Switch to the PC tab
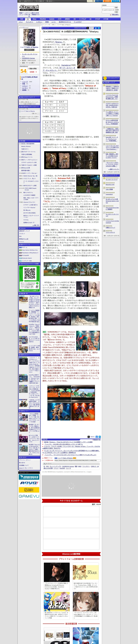 pos(28,19)
